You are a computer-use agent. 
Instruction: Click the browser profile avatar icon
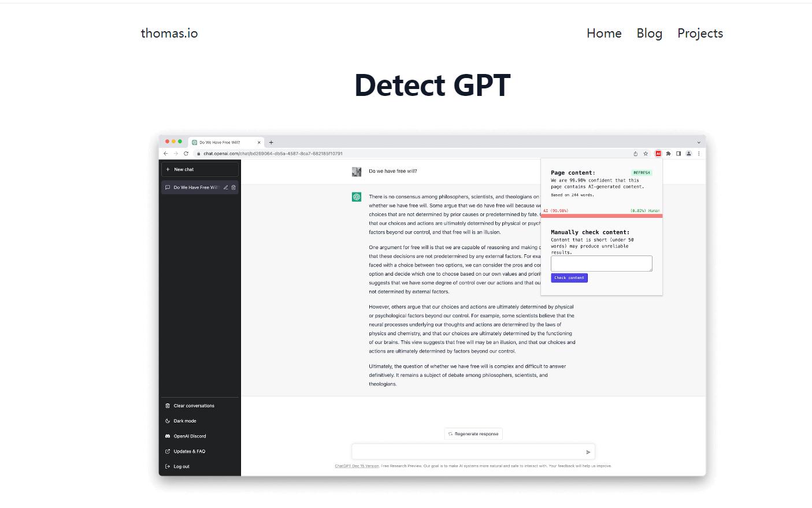(689, 154)
